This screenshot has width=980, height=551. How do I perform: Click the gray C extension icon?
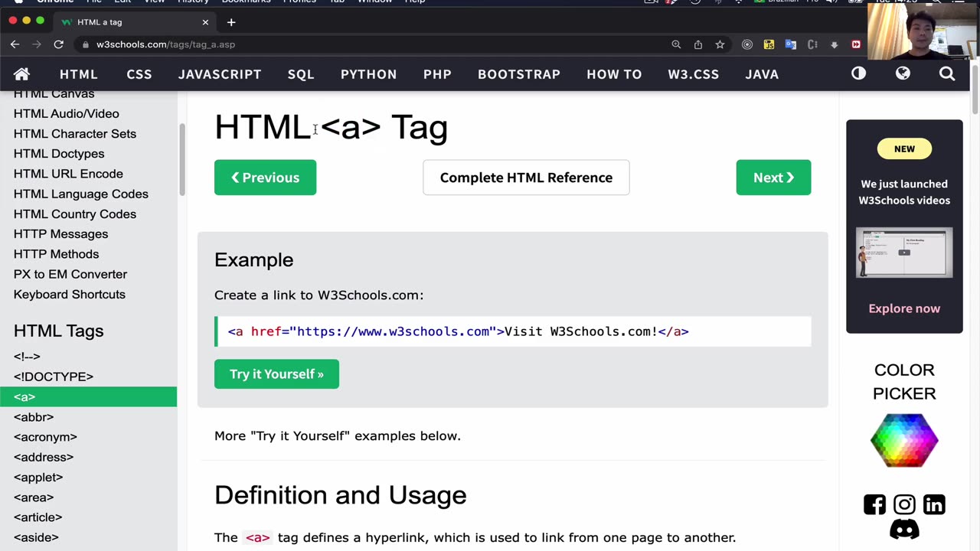812,44
